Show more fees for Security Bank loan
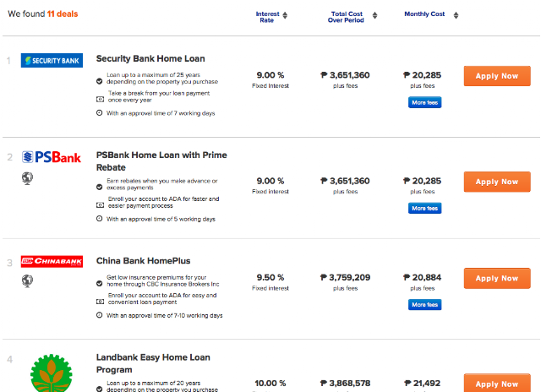 click(424, 102)
